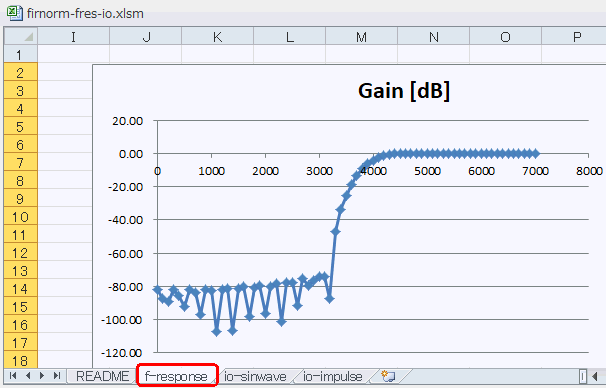Viewport: 606px width, 388px height.
Task: Jump to first sheet with navigation arrow
Action: (13, 376)
